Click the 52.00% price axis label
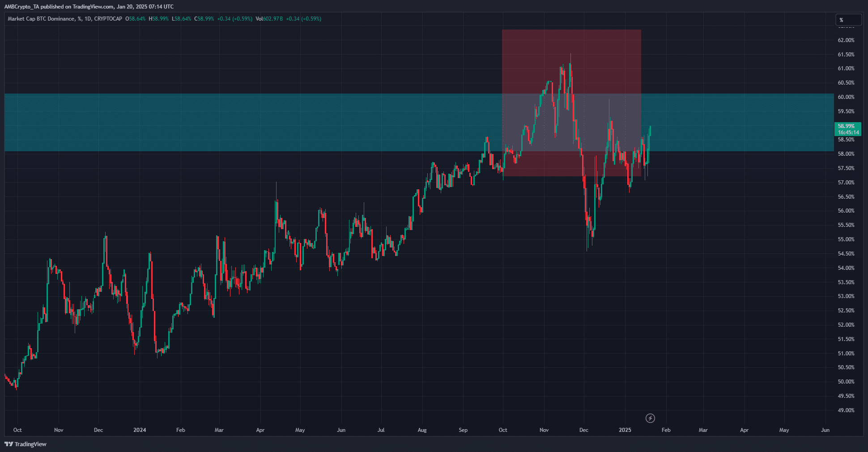868x452 pixels. click(846, 325)
